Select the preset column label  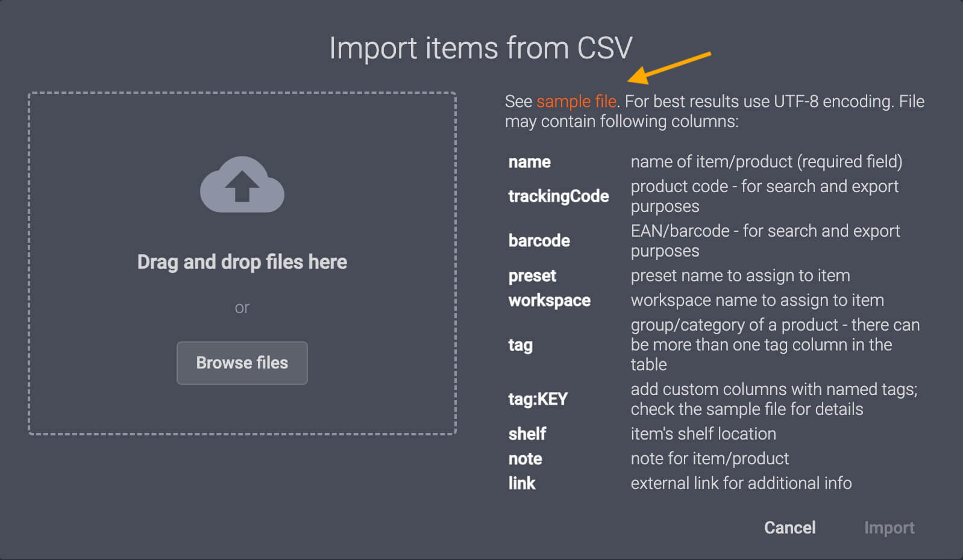pyautogui.click(x=532, y=275)
